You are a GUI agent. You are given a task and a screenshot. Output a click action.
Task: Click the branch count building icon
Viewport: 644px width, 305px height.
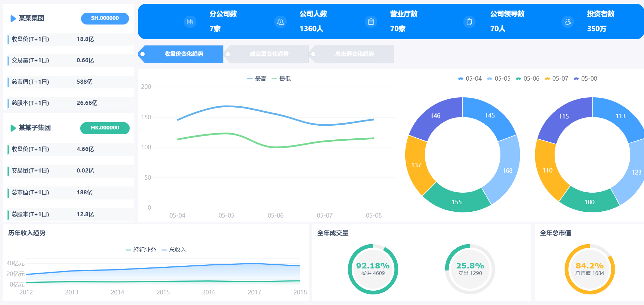190,22
